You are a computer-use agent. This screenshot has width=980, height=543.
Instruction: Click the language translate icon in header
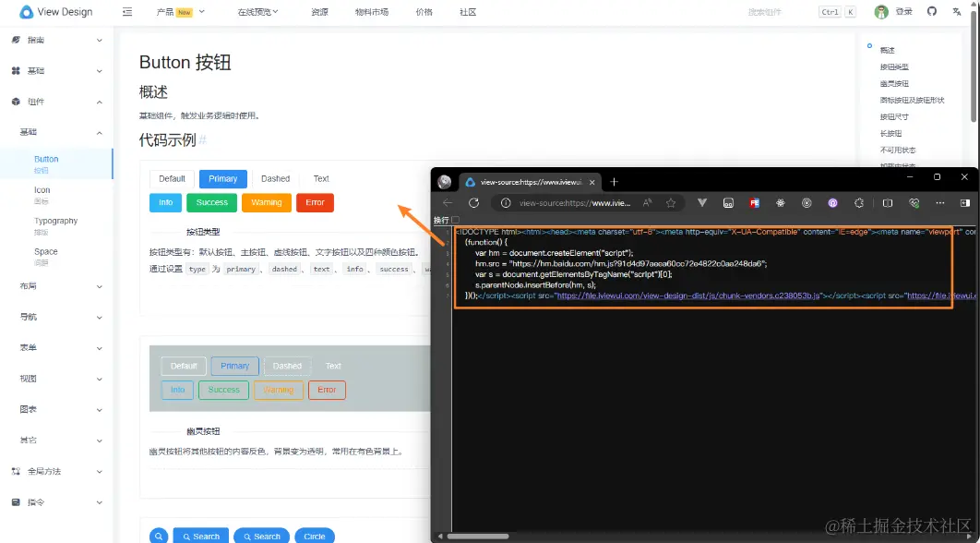pos(957,11)
